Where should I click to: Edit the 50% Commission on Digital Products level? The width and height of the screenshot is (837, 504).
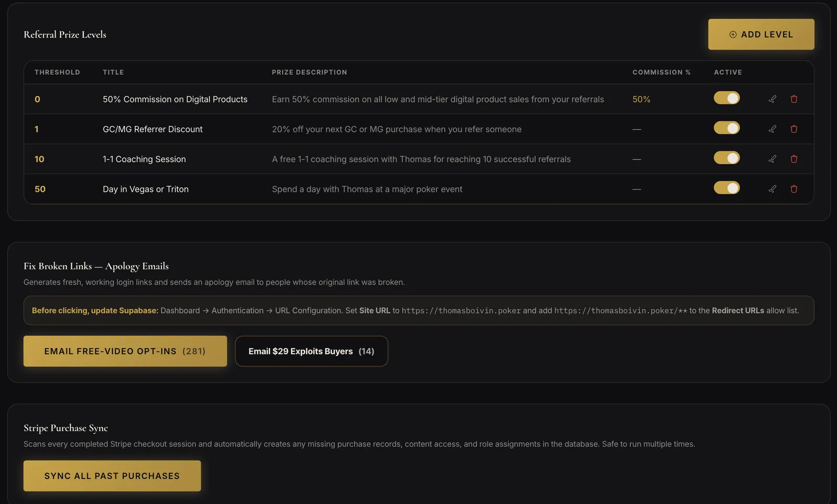point(772,99)
